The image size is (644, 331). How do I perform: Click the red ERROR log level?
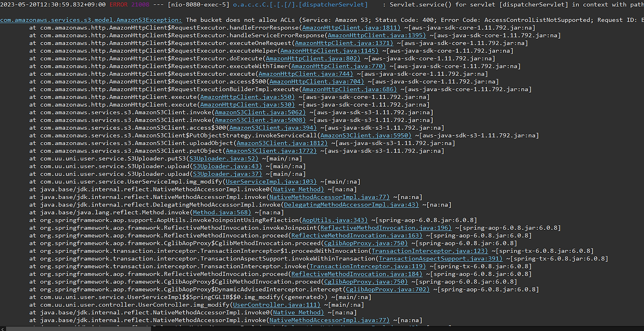119,5
